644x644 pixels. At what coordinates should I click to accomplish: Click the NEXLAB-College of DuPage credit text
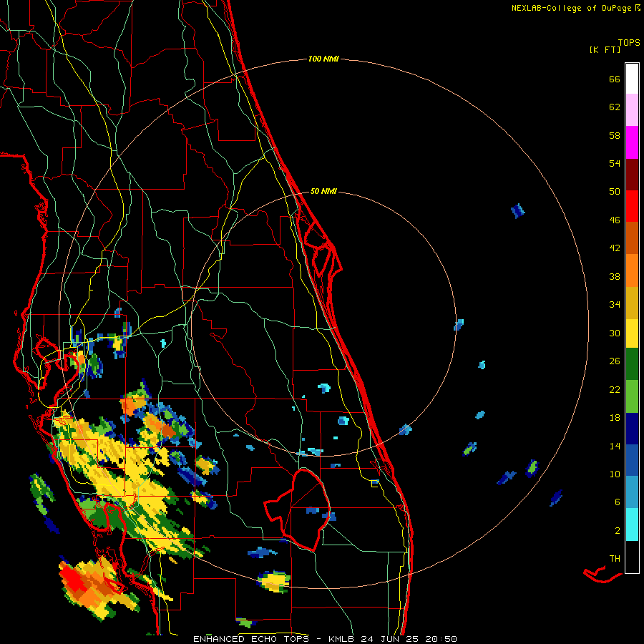point(576,8)
